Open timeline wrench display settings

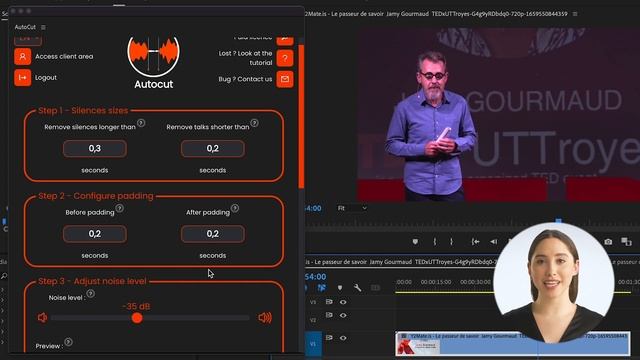(x=357, y=288)
